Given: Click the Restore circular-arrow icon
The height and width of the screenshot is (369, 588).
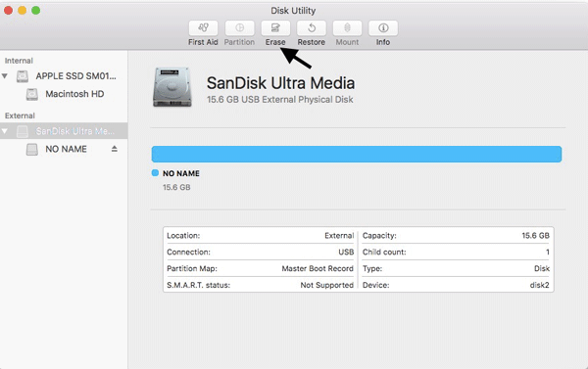Looking at the screenshot, I should click(312, 27).
